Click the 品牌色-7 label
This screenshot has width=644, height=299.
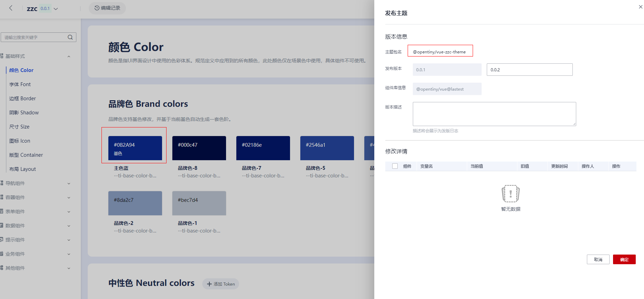point(251,168)
